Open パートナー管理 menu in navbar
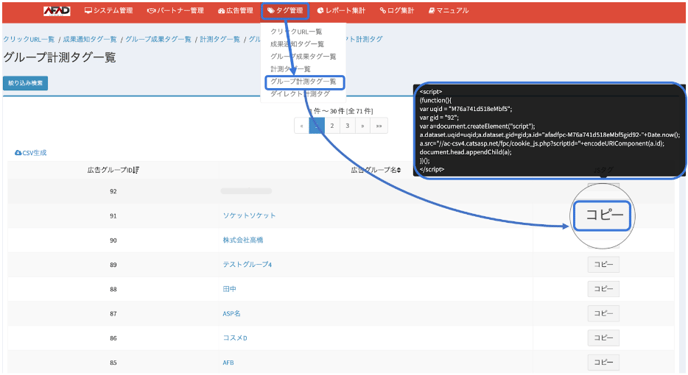Image resolution: width=688 pixels, height=375 pixels. pos(175,11)
